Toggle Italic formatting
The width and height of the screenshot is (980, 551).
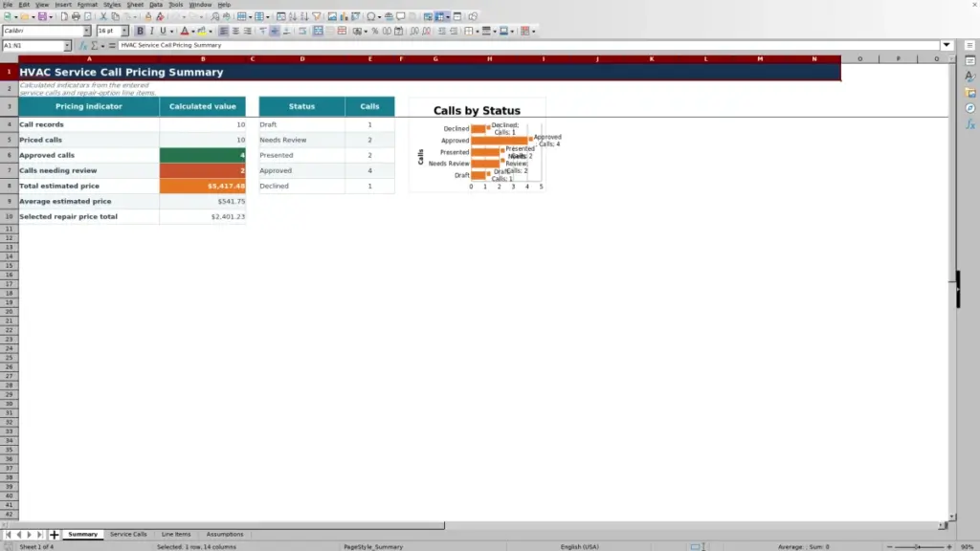tap(151, 32)
